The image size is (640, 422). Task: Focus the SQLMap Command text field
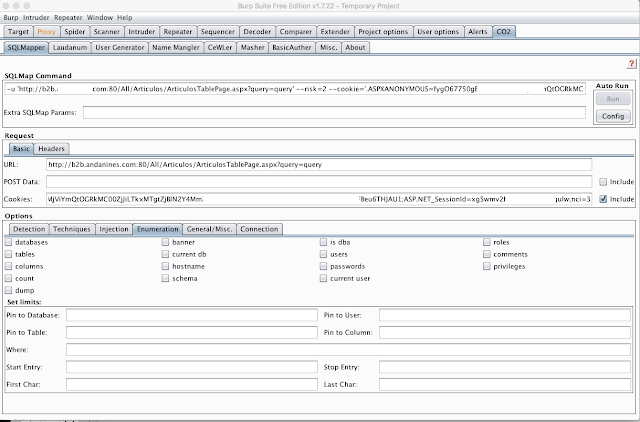[x=295, y=89]
